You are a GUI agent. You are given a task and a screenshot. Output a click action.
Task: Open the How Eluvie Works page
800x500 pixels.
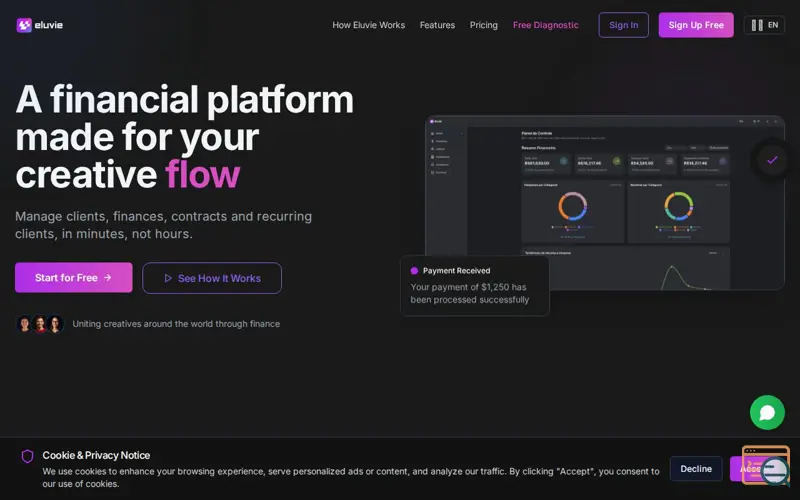(x=368, y=25)
